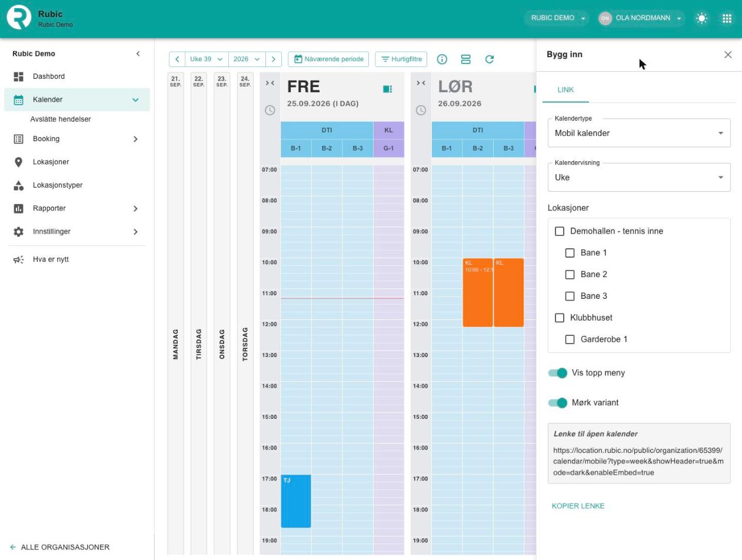Toggle Mørk variant switch

[558, 403]
